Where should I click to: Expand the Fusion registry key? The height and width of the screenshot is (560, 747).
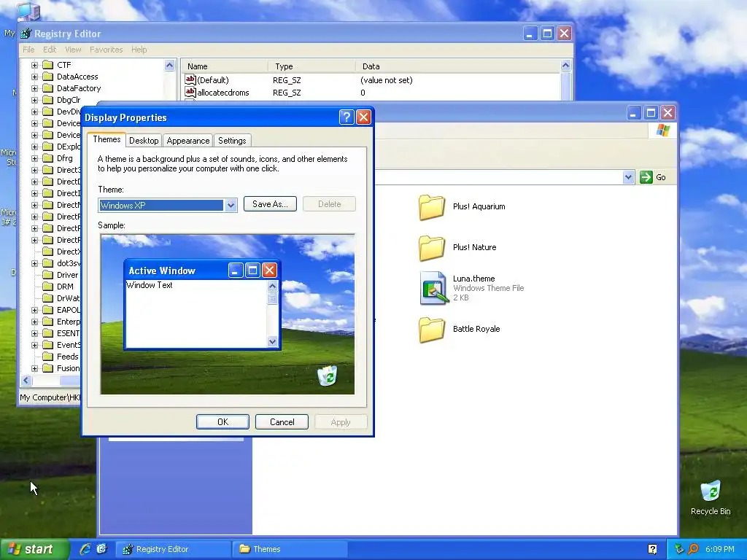point(34,368)
